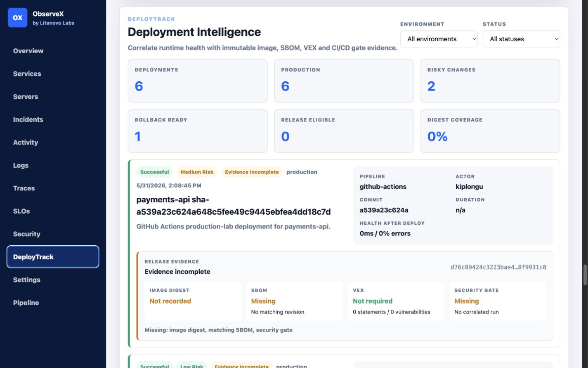Screen dimensions: 588x368
Task: Open the Security section
Action: (x=27, y=234)
